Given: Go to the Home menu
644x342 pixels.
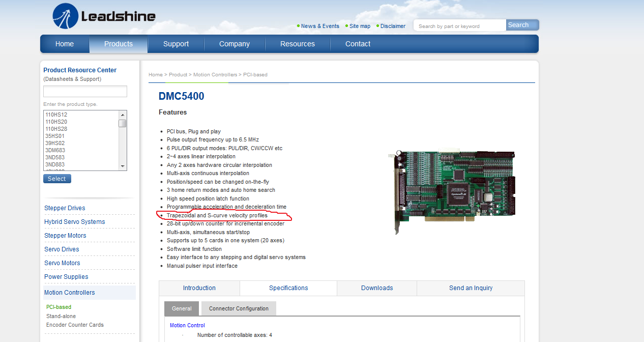Looking at the screenshot, I should (x=65, y=44).
